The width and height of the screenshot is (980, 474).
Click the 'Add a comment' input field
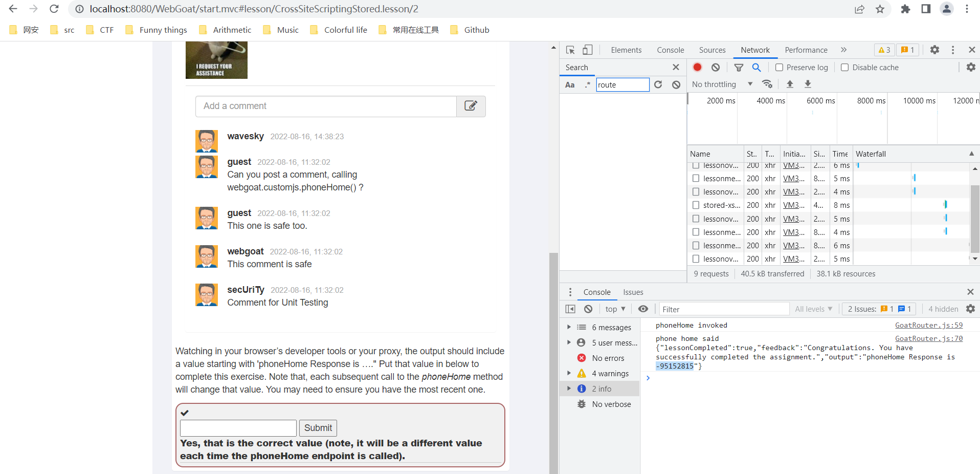coord(326,106)
